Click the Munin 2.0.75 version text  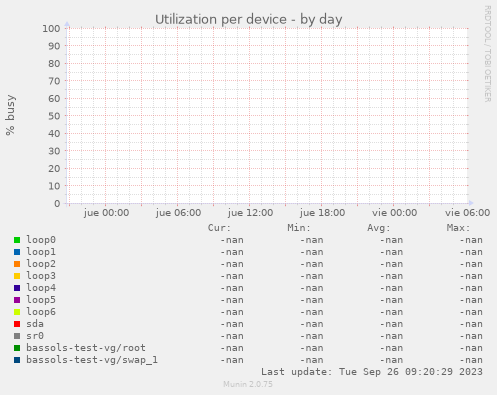coord(248,384)
